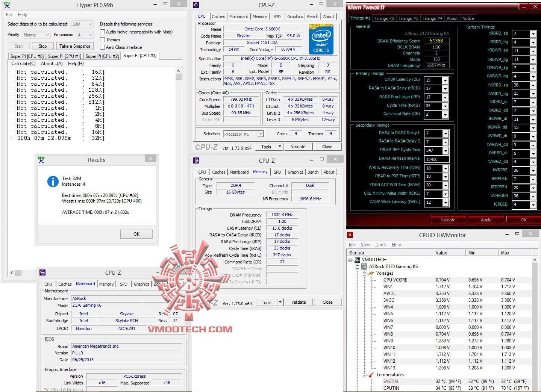541x392 pixels.
Task: Click OK in the Results dialog
Action: 136,234
